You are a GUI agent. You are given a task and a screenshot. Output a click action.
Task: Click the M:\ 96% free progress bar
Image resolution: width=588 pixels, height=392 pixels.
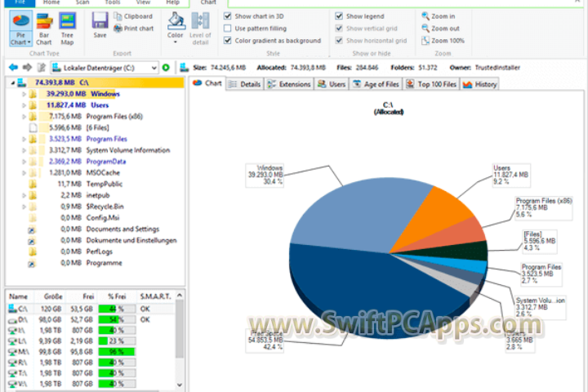[117, 352]
